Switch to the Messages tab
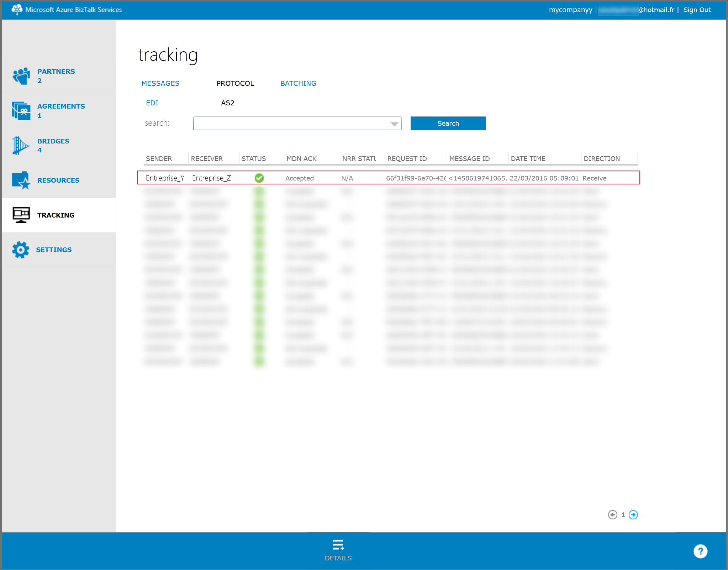The image size is (728, 570). [x=160, y=83]
